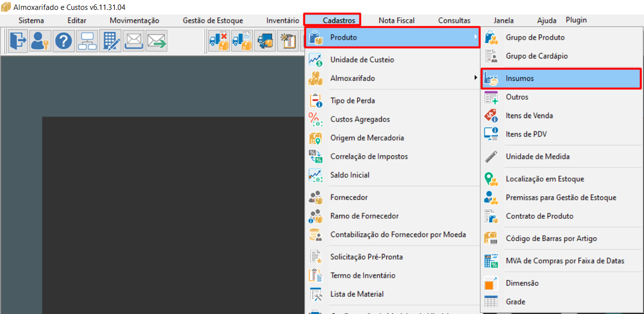The height and width of the screenshot is (314, 644).
Task: Select Termo de Inventário menu entry
Action: 392,275
